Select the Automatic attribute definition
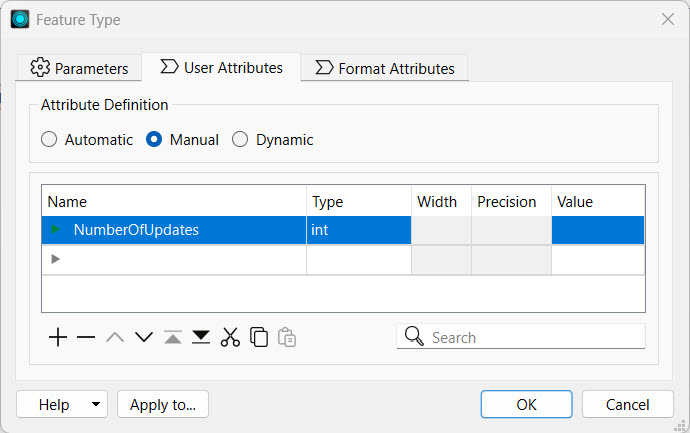The image size is (690, 433). pos(49,140)
